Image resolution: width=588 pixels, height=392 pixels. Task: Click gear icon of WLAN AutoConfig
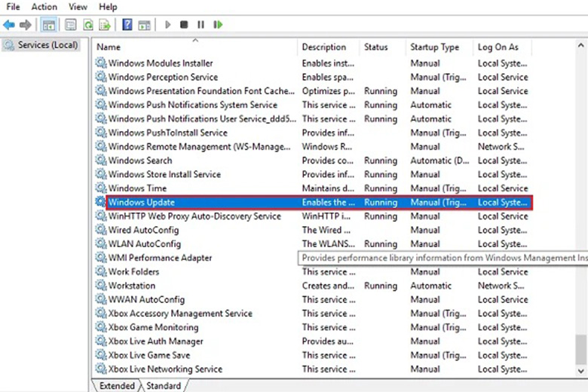pyautogui.click(x=100, y=243)
